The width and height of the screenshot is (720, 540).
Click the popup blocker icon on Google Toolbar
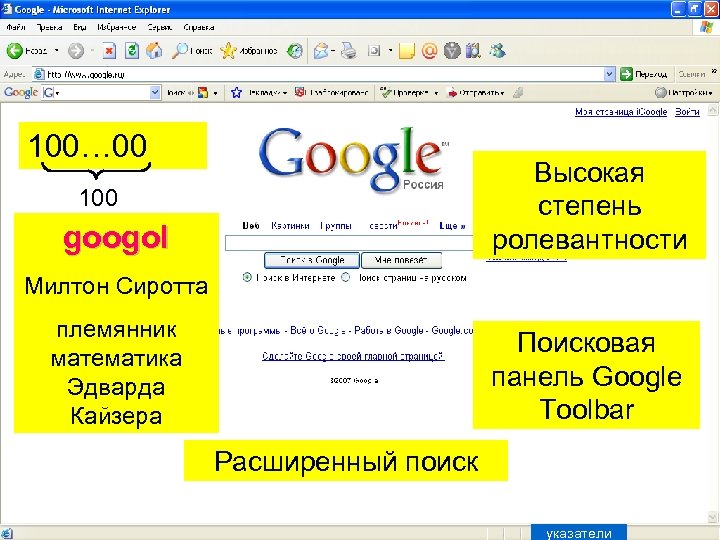pyautogui.click(x=299, y=93)
